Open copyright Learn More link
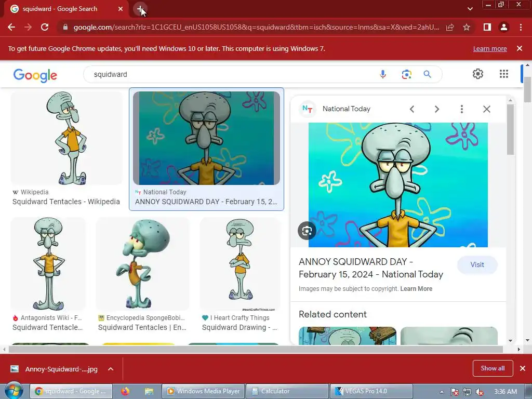 pos(416,289)
